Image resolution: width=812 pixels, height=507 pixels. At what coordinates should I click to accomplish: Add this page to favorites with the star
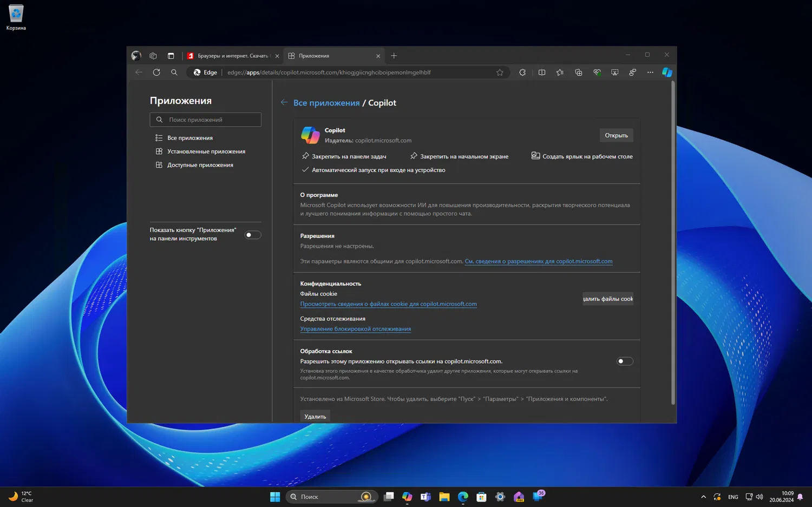[500, 73]
